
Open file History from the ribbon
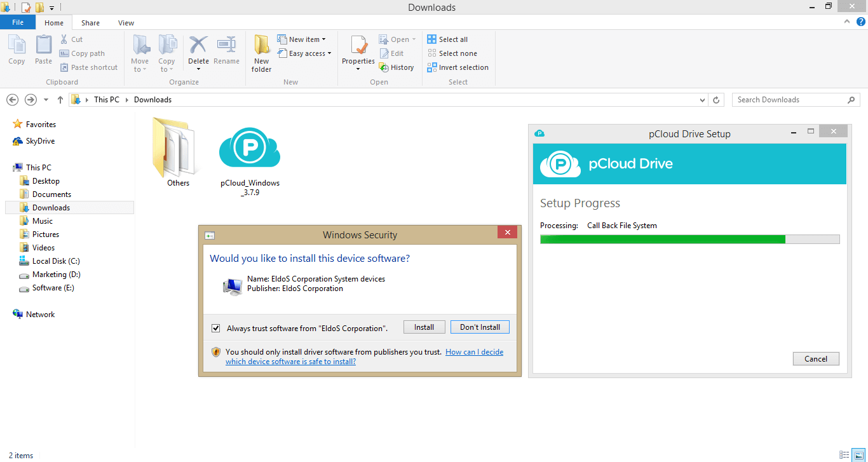397,67
